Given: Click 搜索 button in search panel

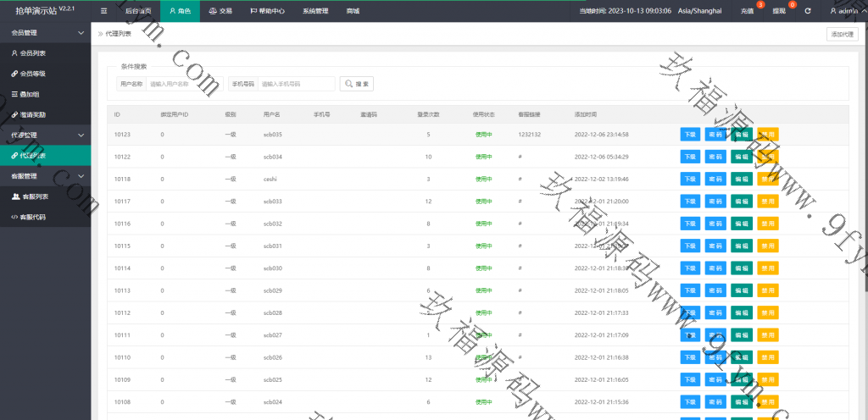Looking at the screenshot, I should 357,84.
